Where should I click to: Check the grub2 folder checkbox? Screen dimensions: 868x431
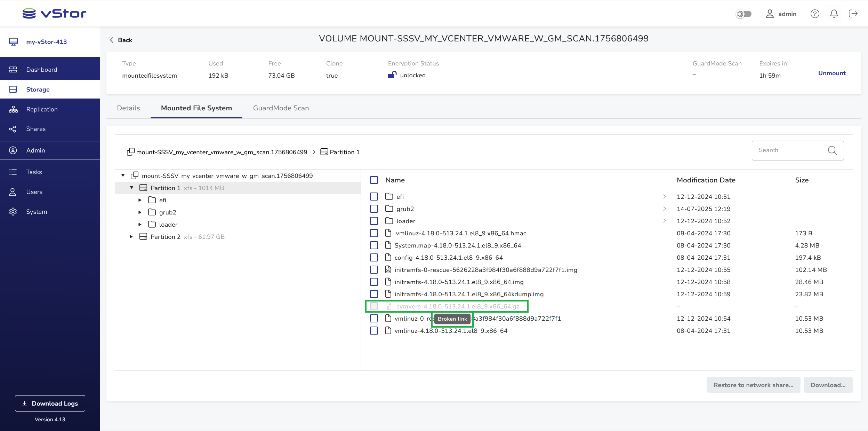click(x=374, y=209)
